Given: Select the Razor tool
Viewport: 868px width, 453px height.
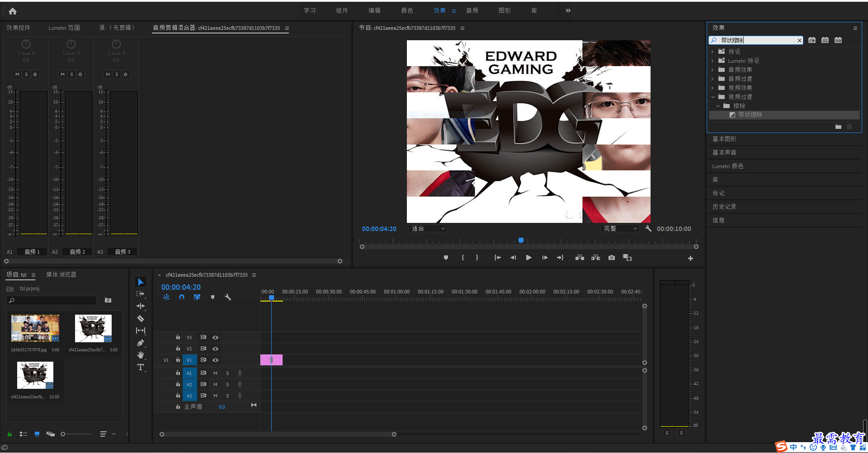Looking at the screenshot, I should (141, 318).
